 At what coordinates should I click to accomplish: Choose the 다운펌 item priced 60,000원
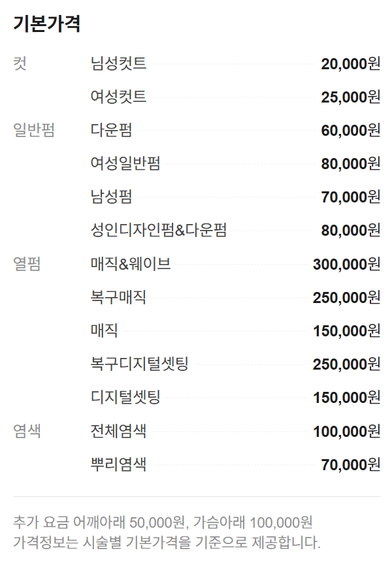click(111, 131)
